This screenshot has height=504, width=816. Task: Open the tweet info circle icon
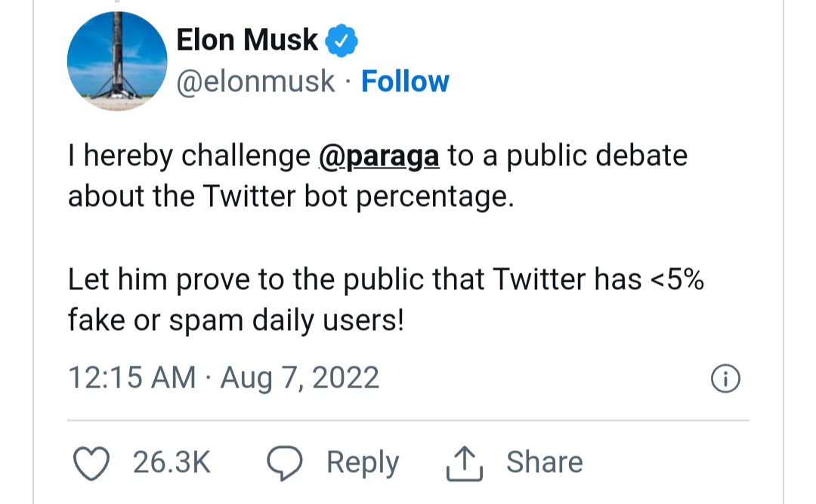(x=725, y=379)
